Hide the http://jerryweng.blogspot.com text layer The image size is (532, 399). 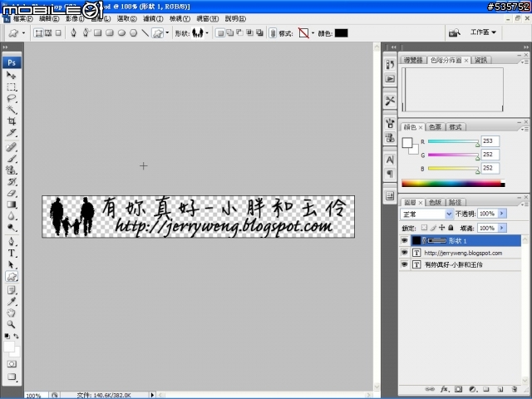404,253
